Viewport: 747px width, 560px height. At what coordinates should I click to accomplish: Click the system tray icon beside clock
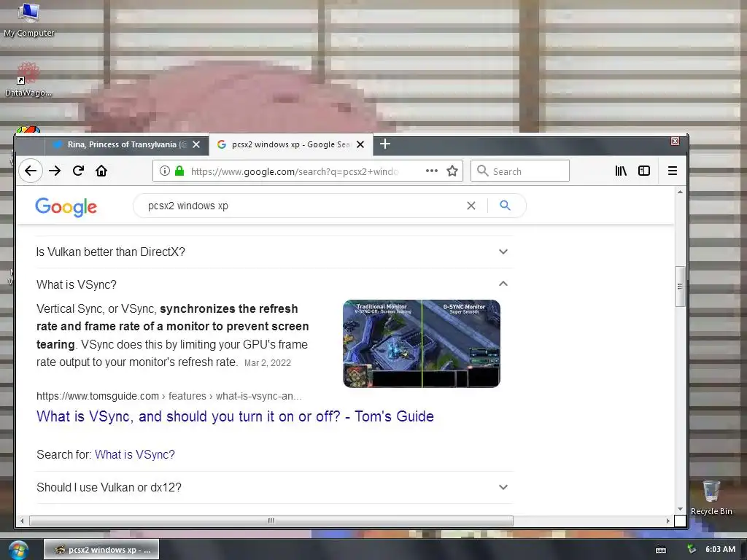click(x=692, y=550)
